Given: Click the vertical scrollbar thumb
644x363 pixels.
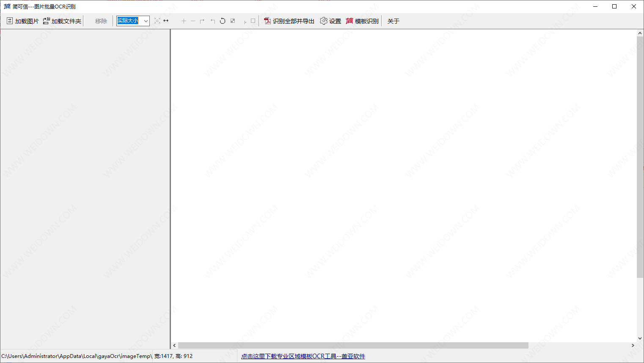Looking at the screenshot, I should point(640,157).
